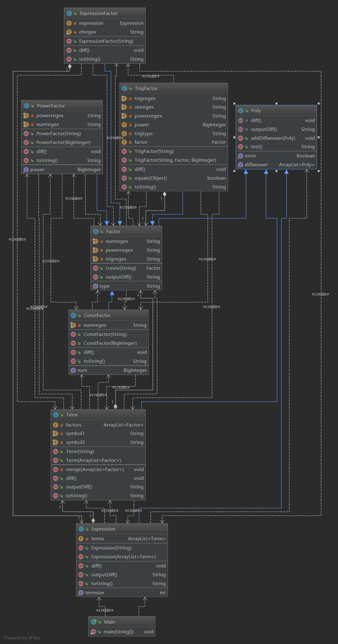Select the ConstFactor class title
This screenshot has width=338, height=644.
tap(97, 315)
